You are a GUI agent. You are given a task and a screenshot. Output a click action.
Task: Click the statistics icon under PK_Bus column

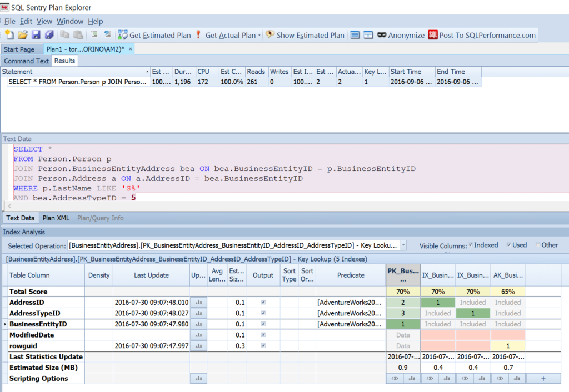point(412,379)
